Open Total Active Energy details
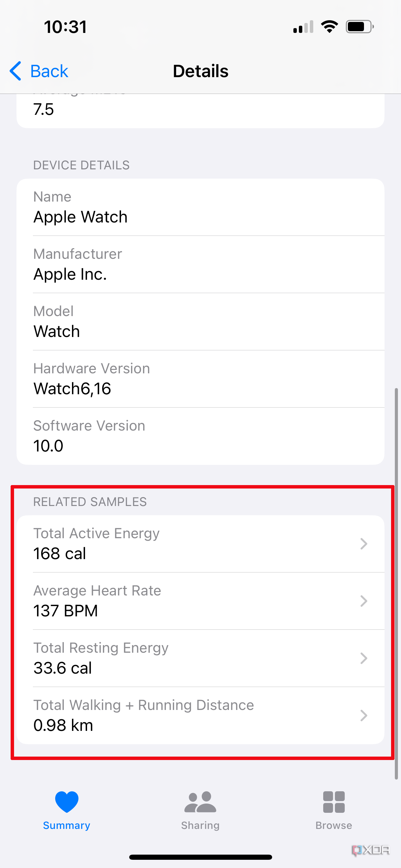The image size is (401, 868). pos(200,544)
